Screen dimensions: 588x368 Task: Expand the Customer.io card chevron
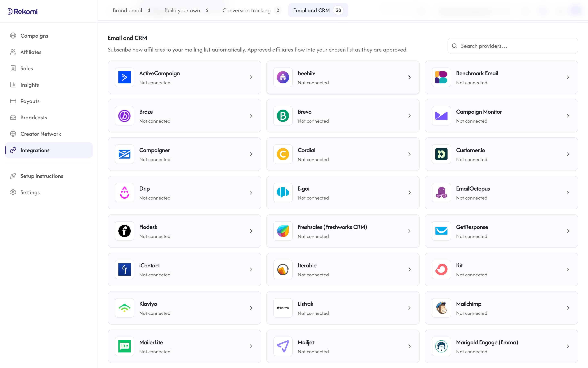(x=568, y=154)
